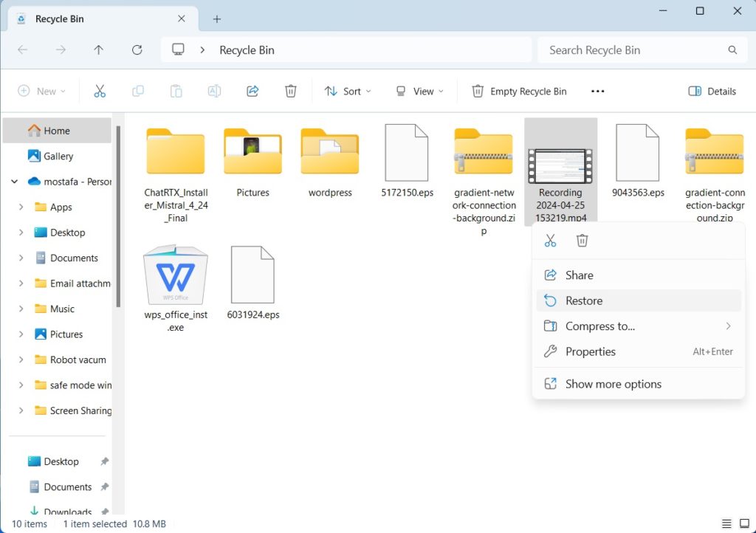Toggle the Details pane open

(711, 91)
